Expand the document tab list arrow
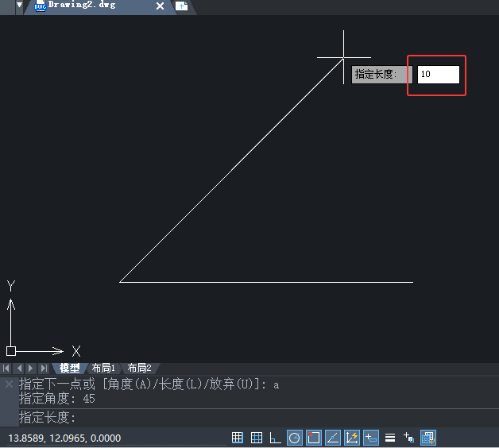This screenshot has height=448, width=499. pyautogui.click(x=19, y=5)
